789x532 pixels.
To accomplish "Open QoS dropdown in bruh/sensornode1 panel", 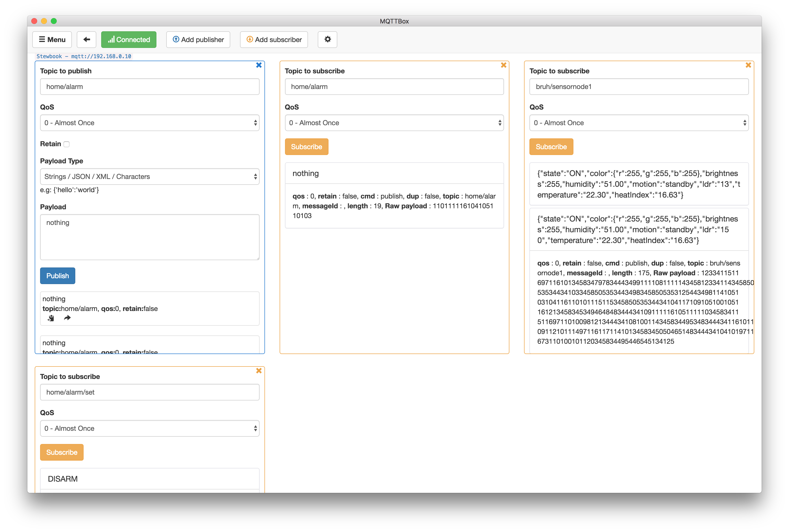I will (x=639, y=123).
